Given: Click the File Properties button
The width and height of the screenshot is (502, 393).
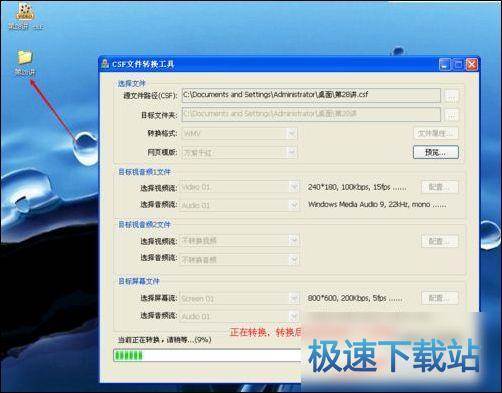Looking at the screenshot, I should coord(436,133).
